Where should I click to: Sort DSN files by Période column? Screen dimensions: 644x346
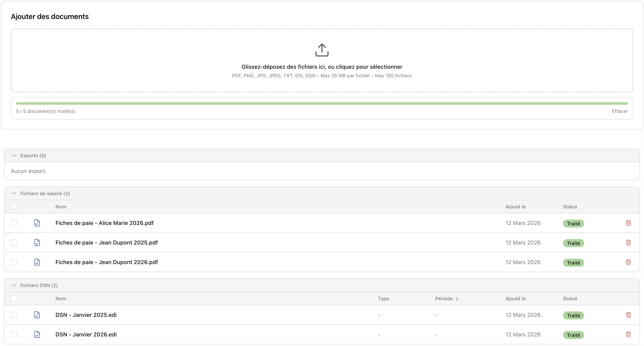pos(446,298)
